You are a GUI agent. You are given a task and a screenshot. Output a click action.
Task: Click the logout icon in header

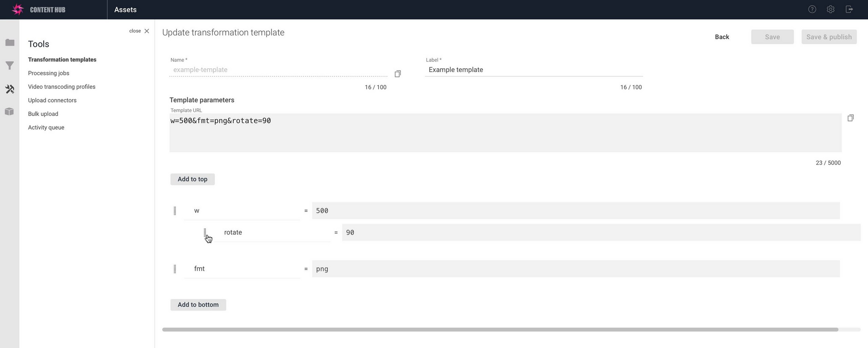tap(849, 9)
